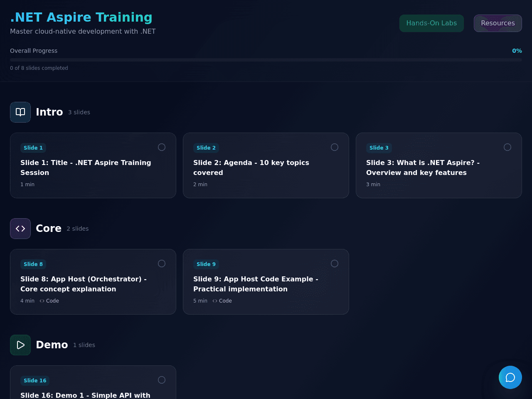Click the Demo section heading
Viewport: 532px width, 399px height.
[x=52, y=345]
